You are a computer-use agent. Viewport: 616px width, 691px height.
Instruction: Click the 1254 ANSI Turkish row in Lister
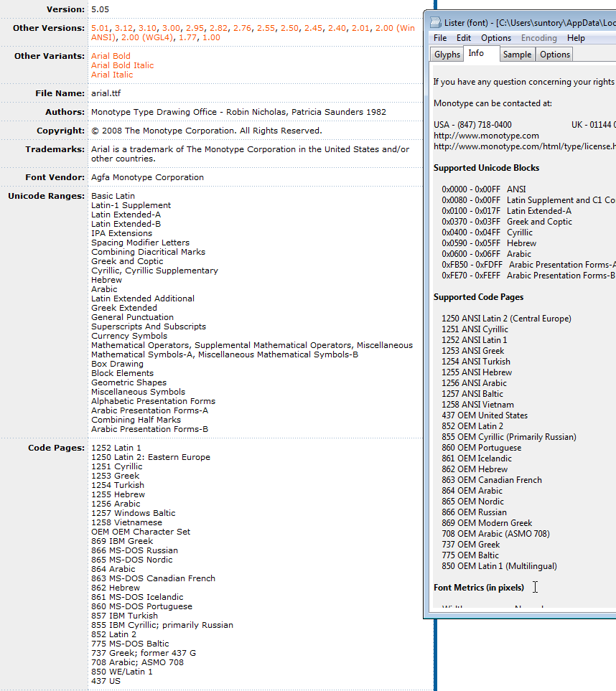[x=476, y=362]
